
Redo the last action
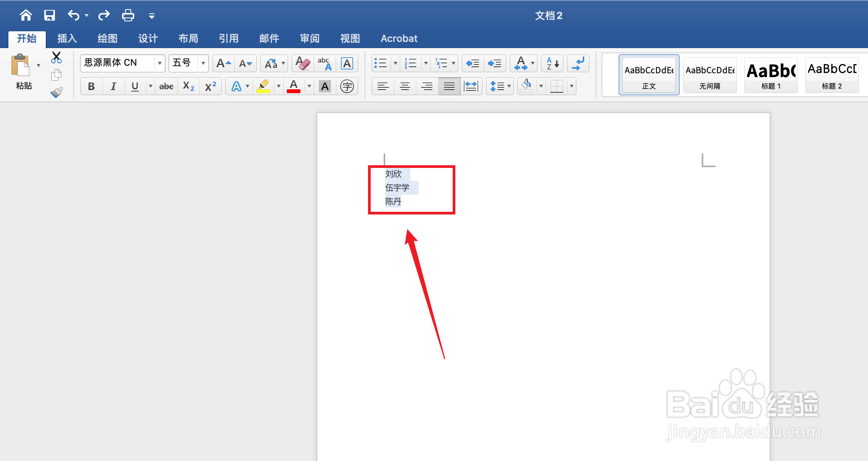[x=104, y=15]
